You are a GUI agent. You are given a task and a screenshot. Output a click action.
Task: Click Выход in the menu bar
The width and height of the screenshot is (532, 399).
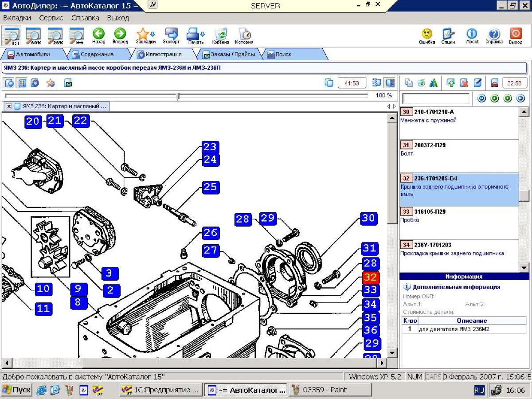point(118,18)
